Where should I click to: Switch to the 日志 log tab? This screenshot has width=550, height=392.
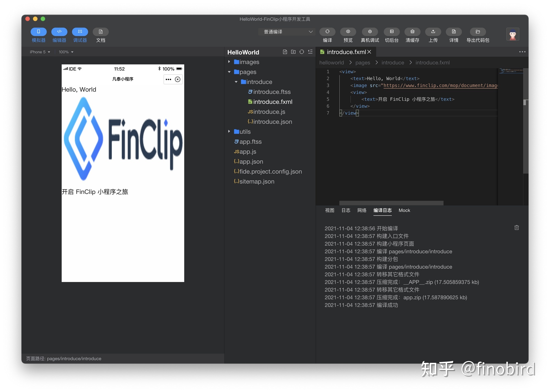click(346, 210)
